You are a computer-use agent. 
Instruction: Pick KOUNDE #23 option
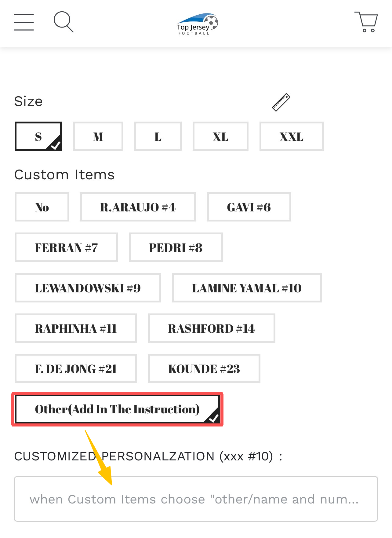click(x=204, y=368)
